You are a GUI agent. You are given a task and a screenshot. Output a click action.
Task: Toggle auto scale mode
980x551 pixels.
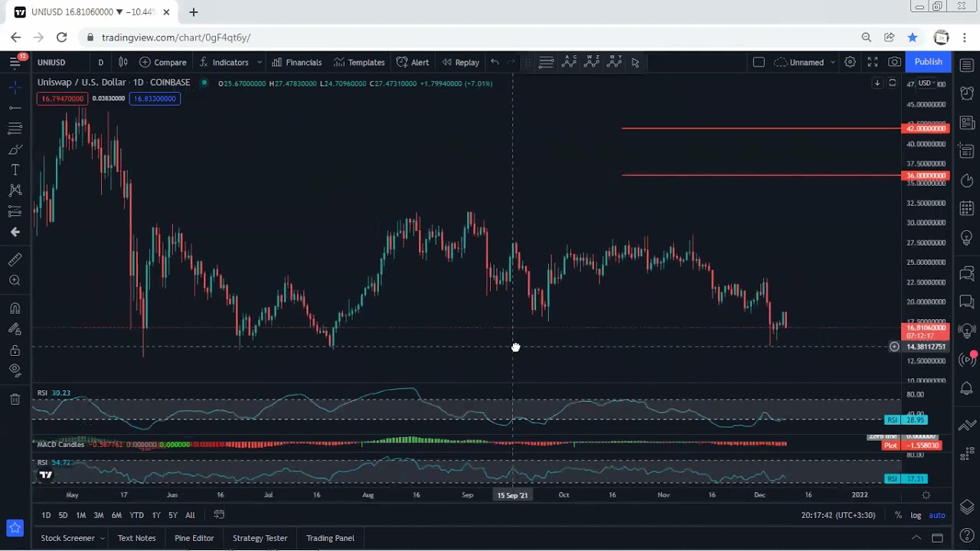click(x=937, y=515)
